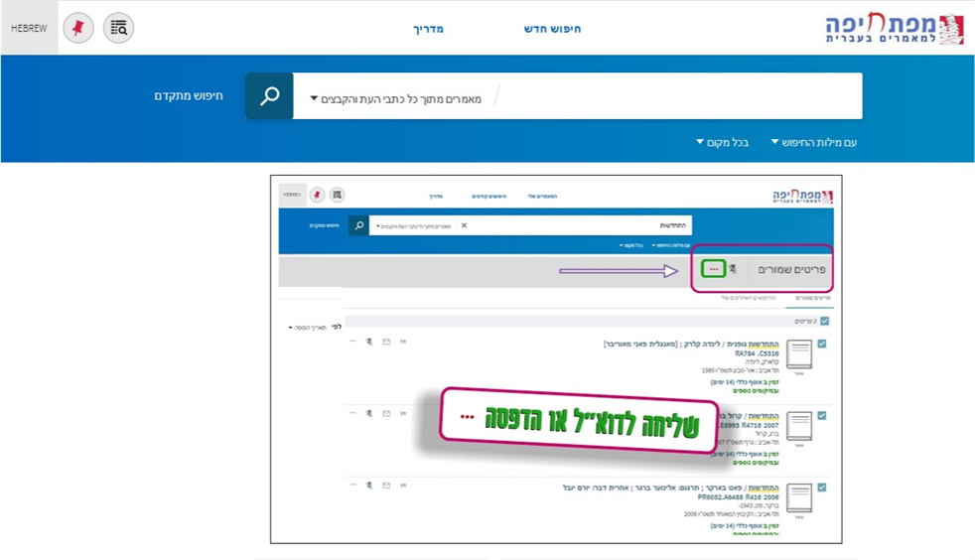Open saved items via the top-bar red pin icon
Screen dimensions: 975x560
[78, 28]
